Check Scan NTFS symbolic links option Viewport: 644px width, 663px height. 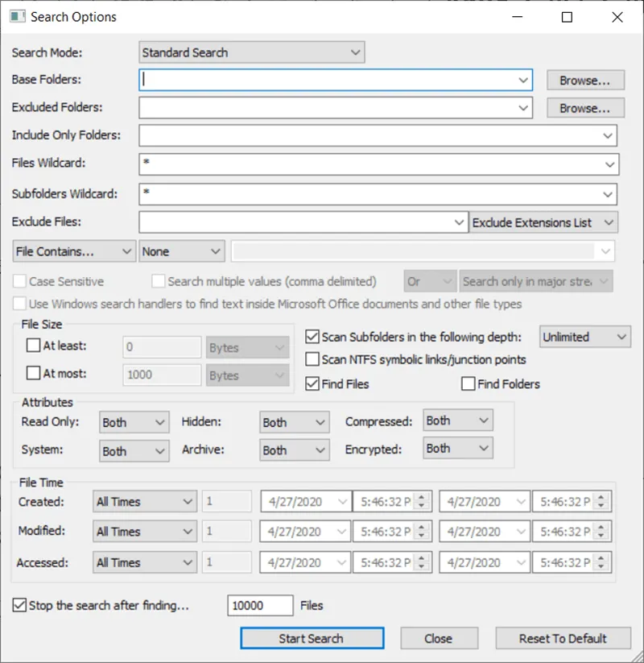[313, 359]
